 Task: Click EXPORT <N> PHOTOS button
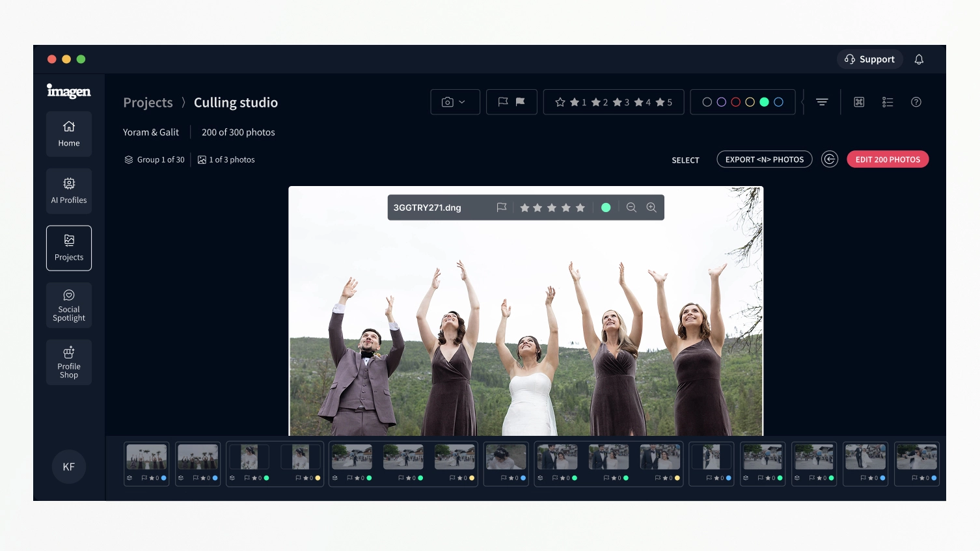pyautogui.click(x=765, y=159)
